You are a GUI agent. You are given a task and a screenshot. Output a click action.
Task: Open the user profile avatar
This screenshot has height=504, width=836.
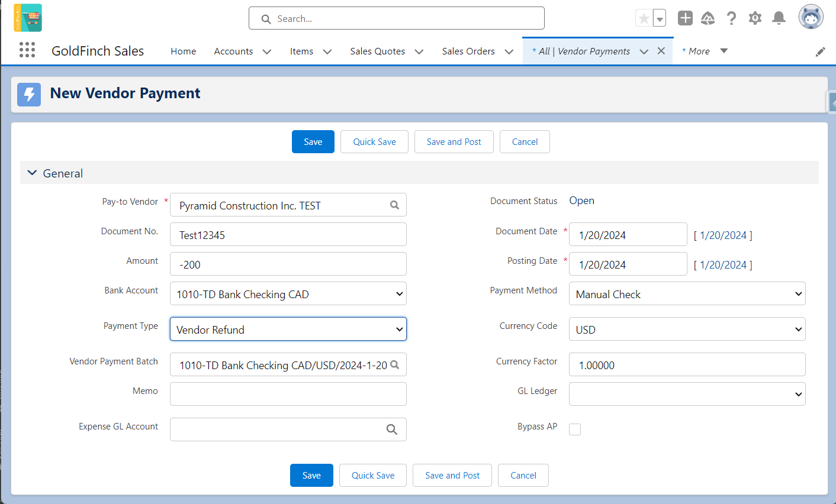point(811,17)
